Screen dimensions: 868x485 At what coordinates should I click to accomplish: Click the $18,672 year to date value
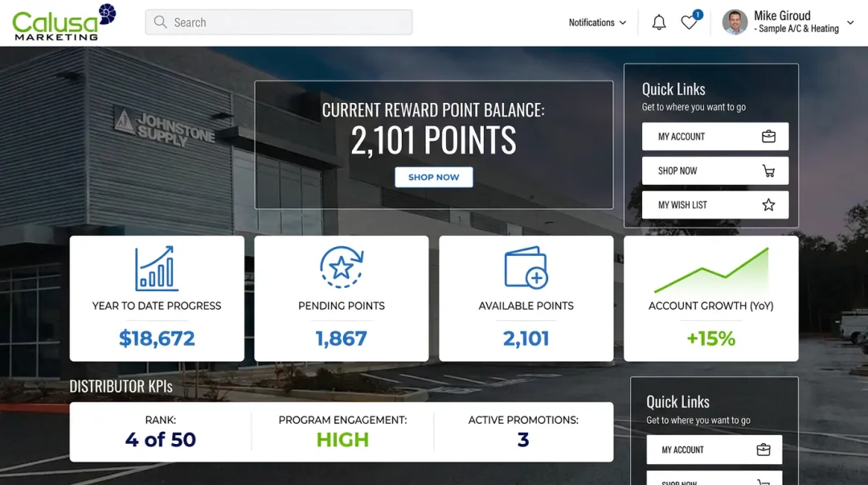coord(157,338)
